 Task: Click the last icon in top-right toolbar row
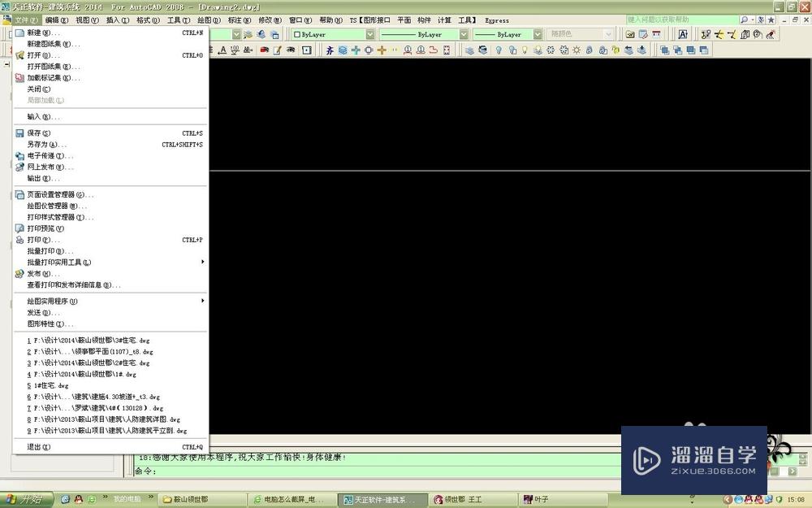770,34
